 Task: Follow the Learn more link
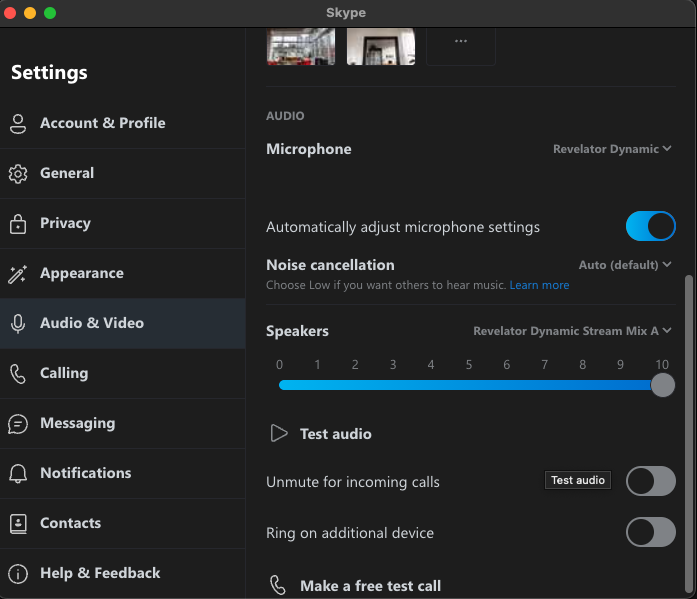click(x=539, y=285)
